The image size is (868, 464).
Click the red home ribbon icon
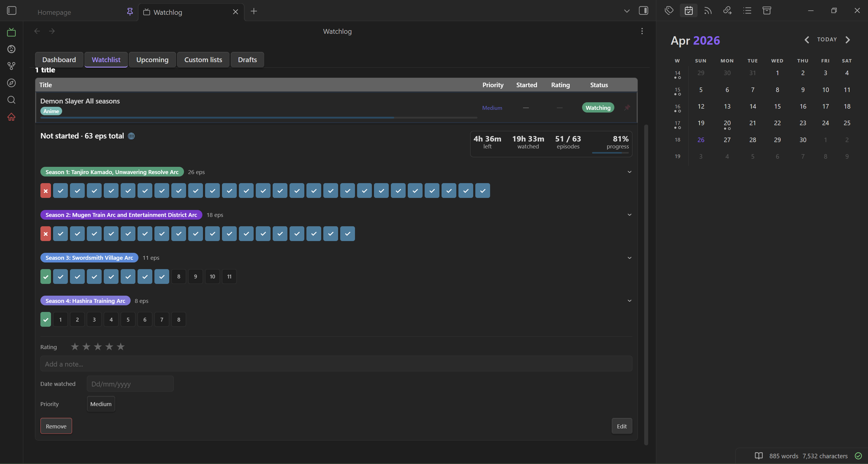tap(11, 117)
